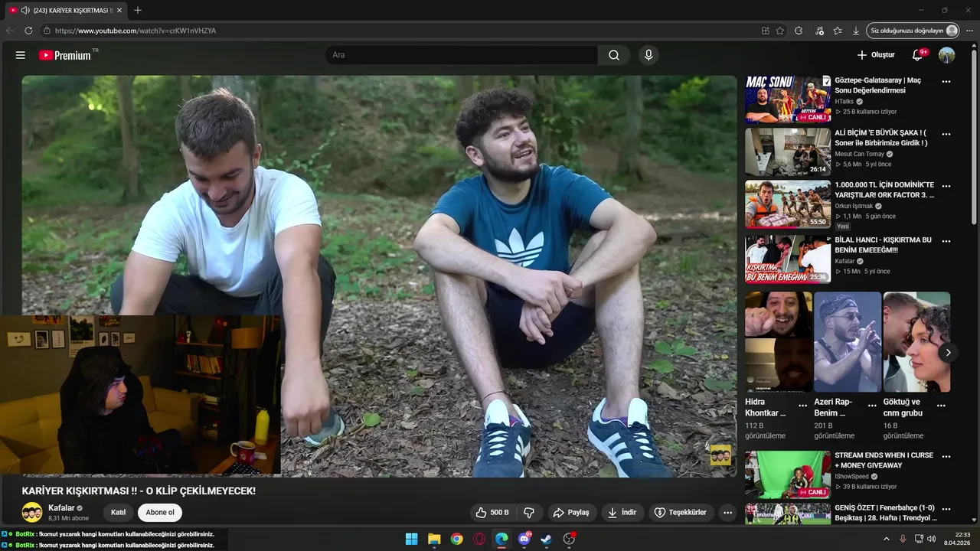Show hidden system tray icons

coord(887,539)
